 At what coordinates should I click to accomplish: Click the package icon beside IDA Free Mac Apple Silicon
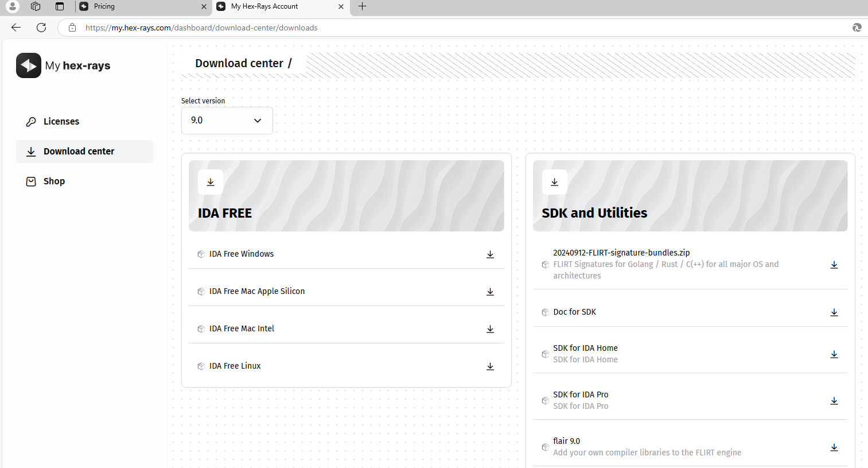click(x=201, y=292)
